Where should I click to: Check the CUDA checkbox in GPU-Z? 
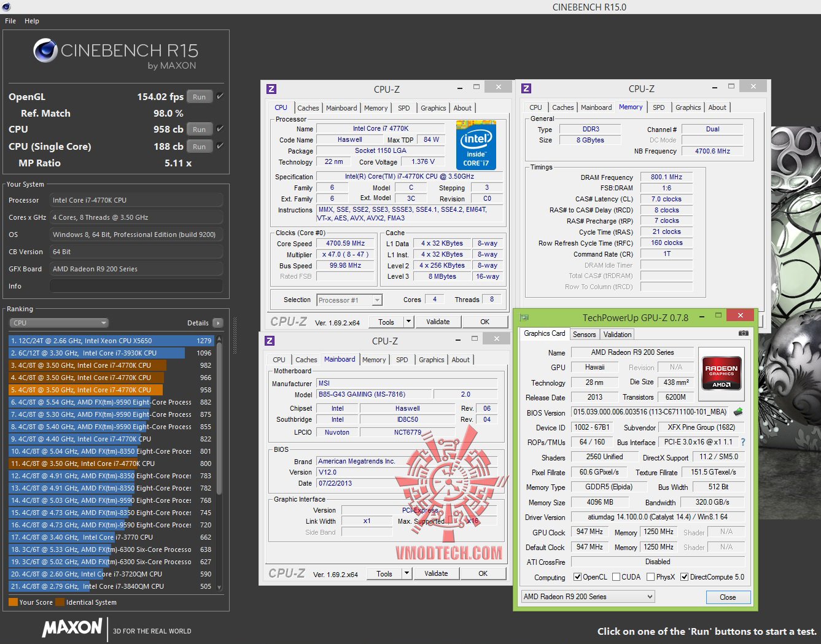coord(615,577)
